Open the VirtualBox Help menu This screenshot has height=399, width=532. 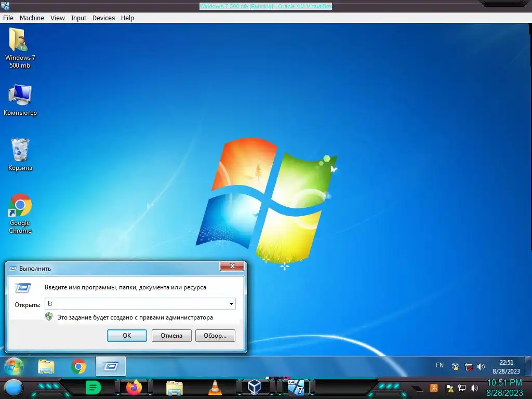coord(128,18)
